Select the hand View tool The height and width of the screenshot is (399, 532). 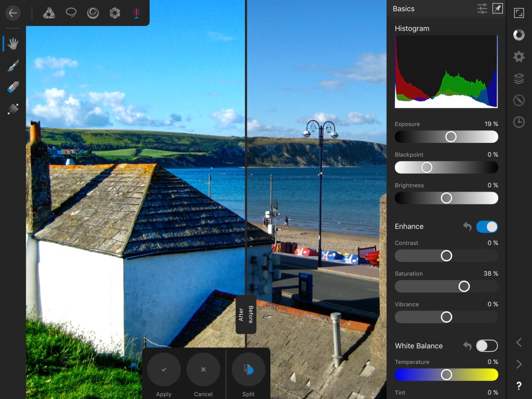[x=13, y=44]
